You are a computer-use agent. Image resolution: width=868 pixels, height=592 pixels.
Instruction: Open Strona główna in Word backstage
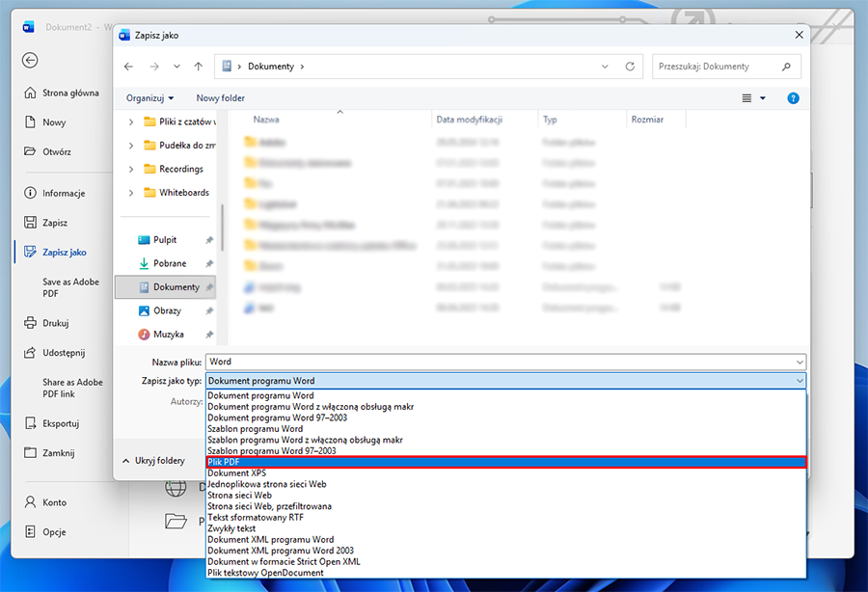click(62, 93)
